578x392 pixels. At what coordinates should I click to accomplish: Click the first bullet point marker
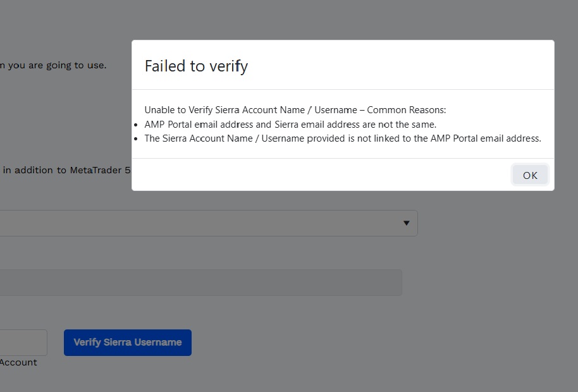coord(137,125)
